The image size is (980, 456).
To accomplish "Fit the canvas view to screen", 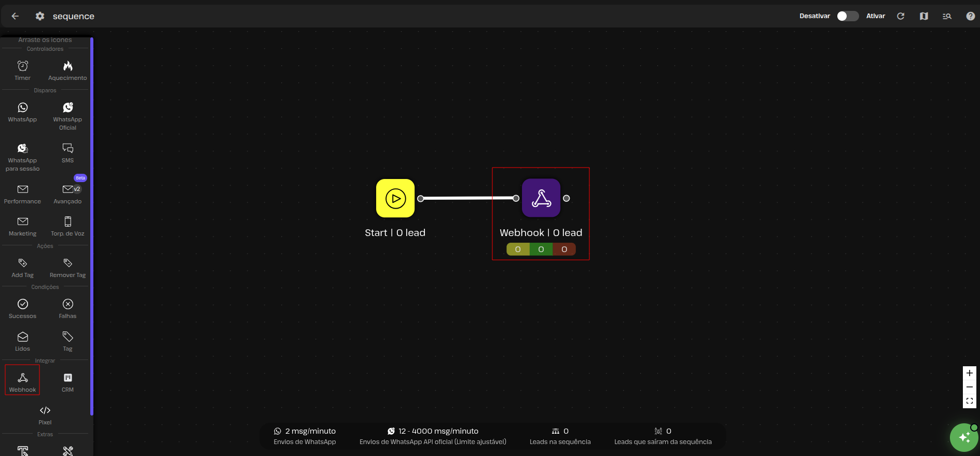I will pos(969,401).
